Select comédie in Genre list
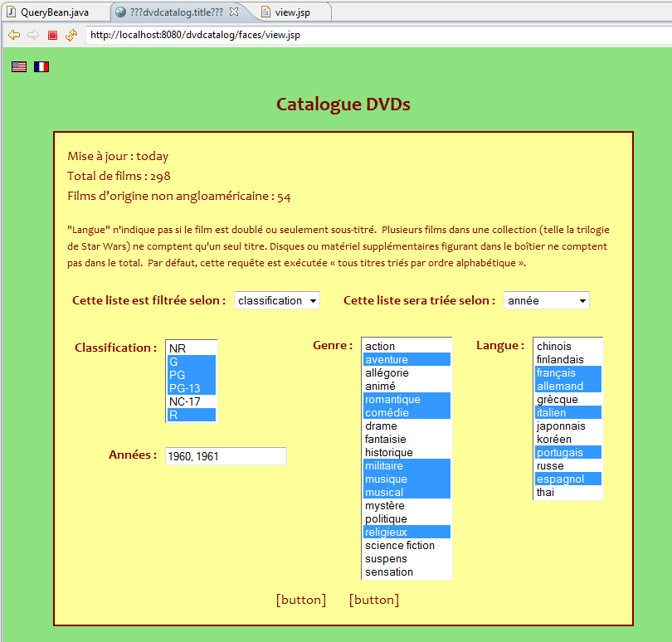The width and height of the screenshot is (672, 642). pyautogui.click(x=407, y=412)
